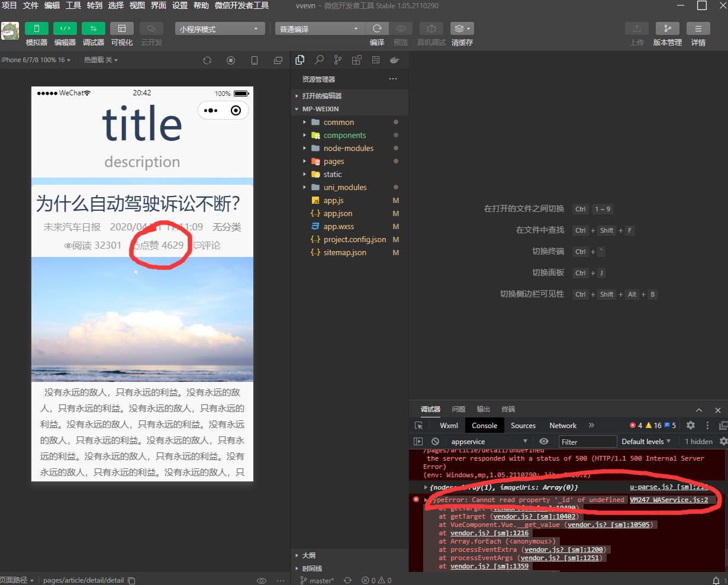Image resolution: width=728 pixels, height=585 pixels.
Task: Open the extensions icon in the editor sidebar
Action: click(356, 60)
